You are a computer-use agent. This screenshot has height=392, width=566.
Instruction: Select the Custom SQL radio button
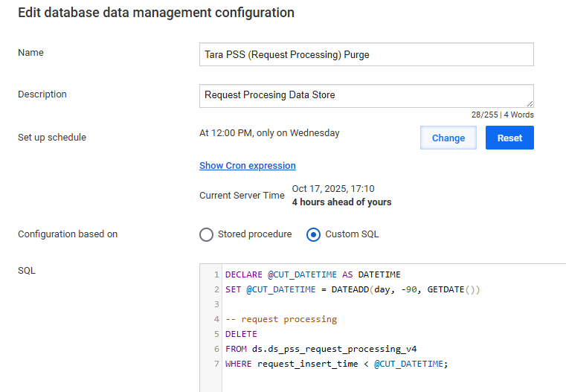coord(313,234)
